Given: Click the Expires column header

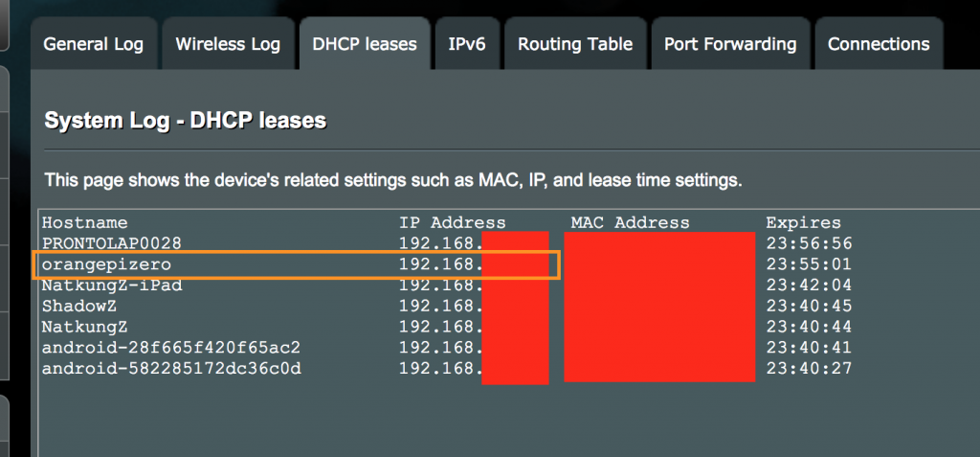Looking at the screenshot, I should point(803,223).
